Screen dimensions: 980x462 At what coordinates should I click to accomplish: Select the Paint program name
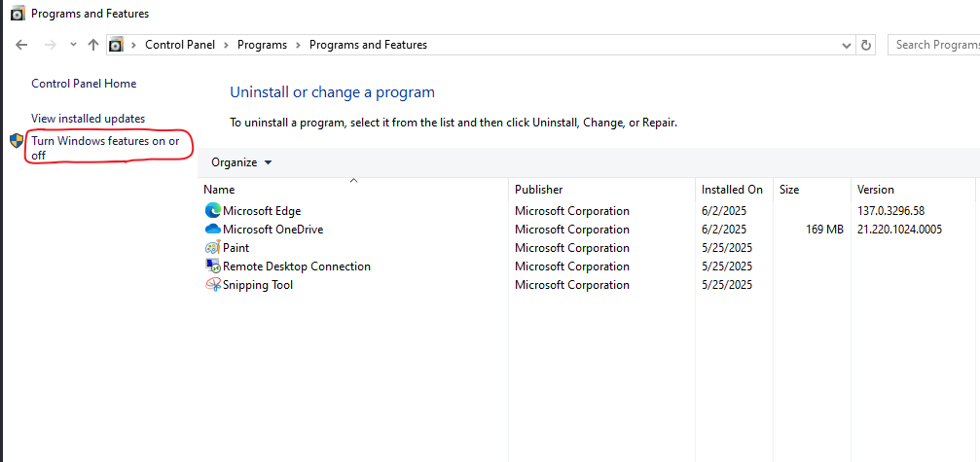coord(236,248)
